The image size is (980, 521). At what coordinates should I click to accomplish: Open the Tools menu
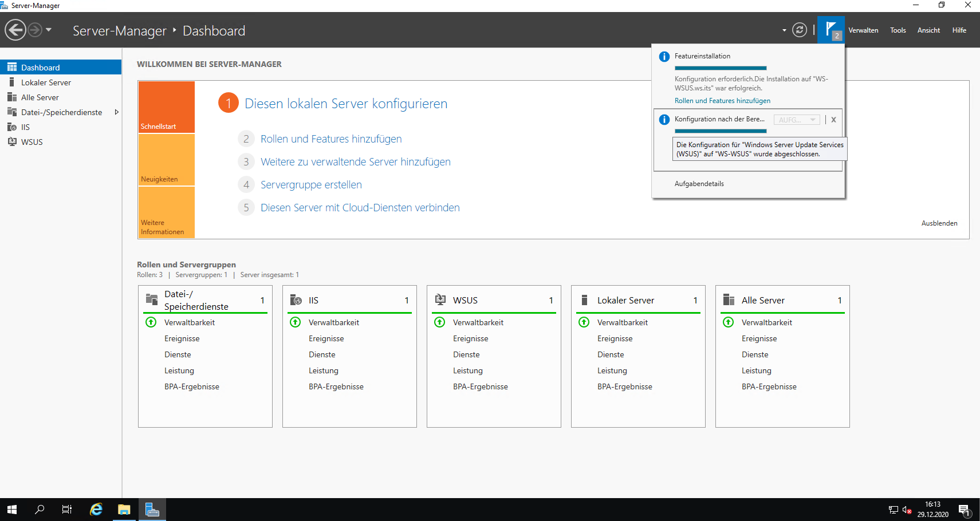coord(898,30)
